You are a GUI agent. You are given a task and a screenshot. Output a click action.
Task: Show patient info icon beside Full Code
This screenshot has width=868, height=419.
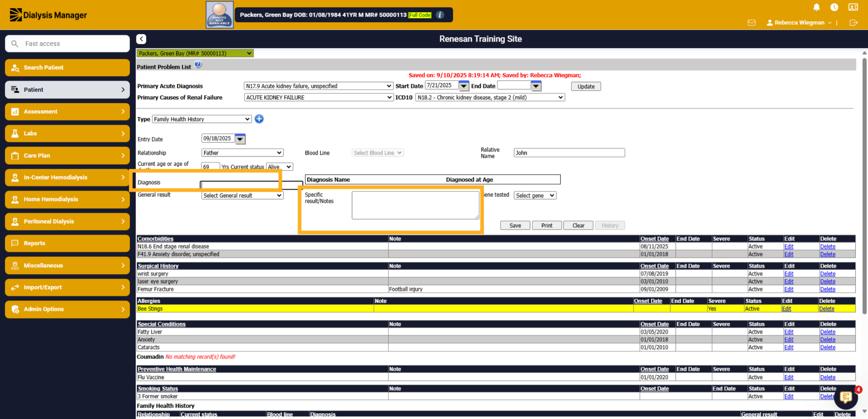440,15
